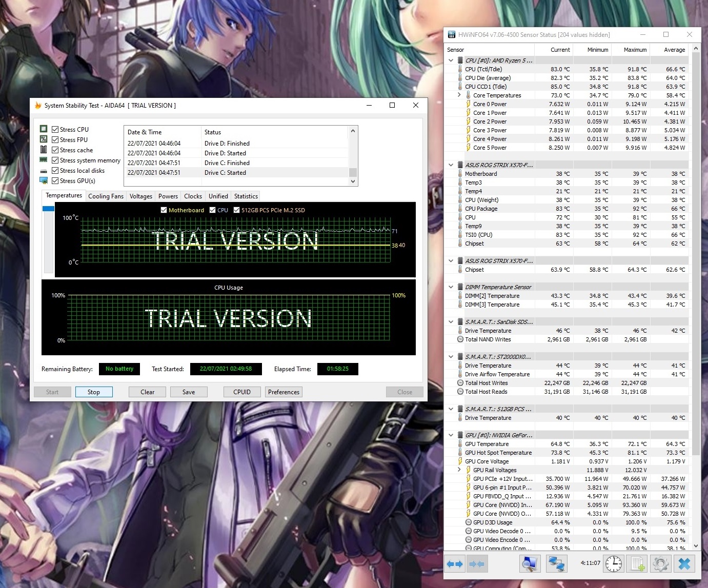
Task: Click circle icon for GPU D3D Usage
Action: [x=468, y=522]
